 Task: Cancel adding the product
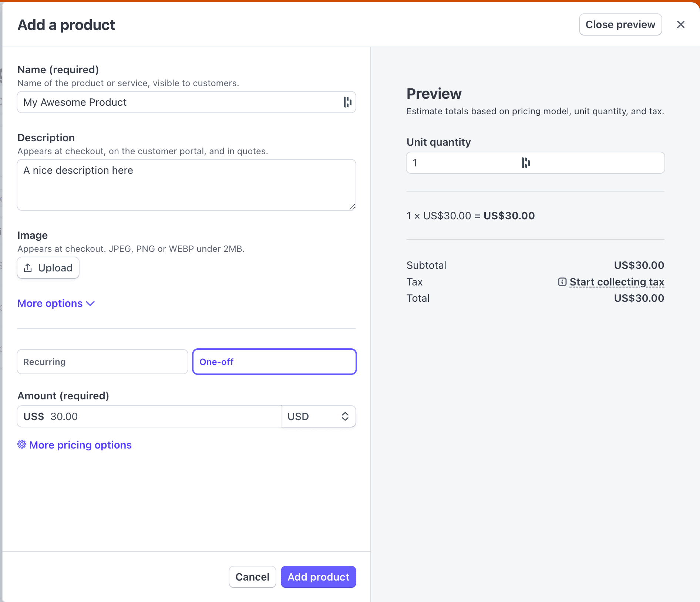252,577
